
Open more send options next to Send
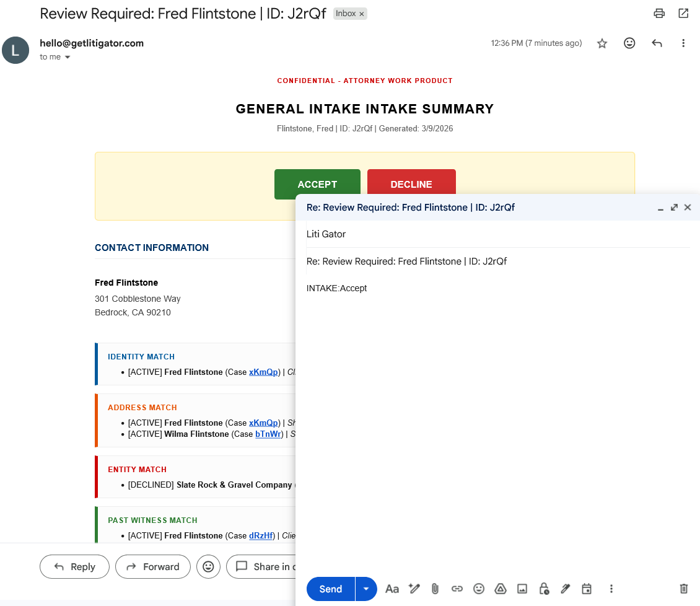pyautogui.click(x=365, y=589)
